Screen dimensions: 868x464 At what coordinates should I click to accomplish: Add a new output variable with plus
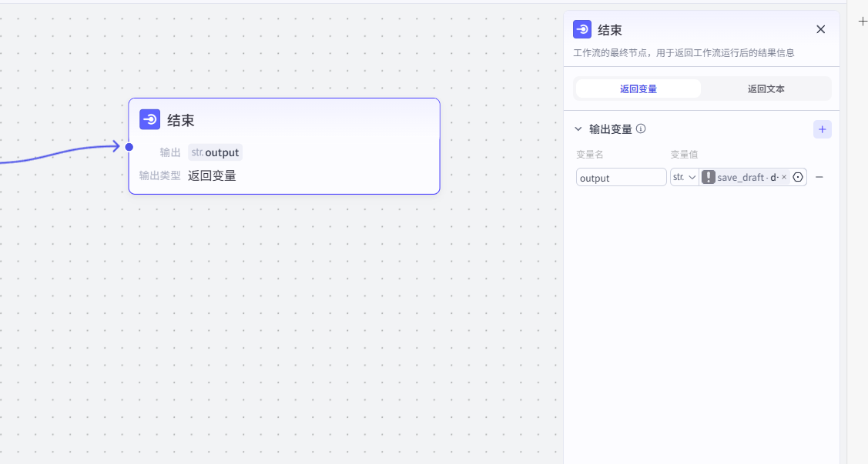pos(822,129)
